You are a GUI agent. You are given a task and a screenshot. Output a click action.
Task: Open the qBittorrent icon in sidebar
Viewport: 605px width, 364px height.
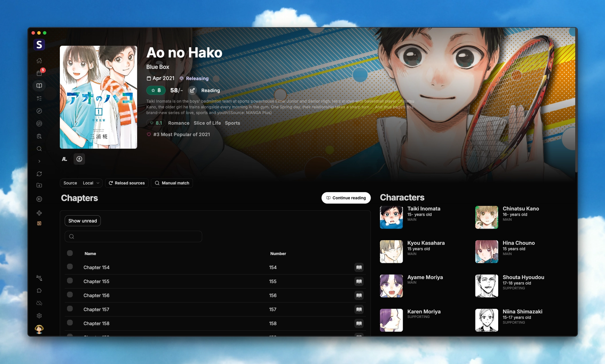click(x=39, y=123)
